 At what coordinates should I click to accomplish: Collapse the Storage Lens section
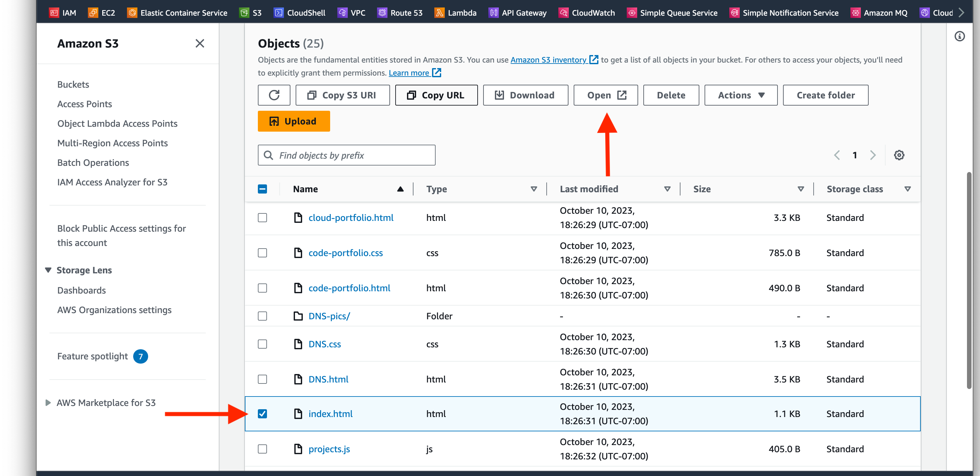48,270
